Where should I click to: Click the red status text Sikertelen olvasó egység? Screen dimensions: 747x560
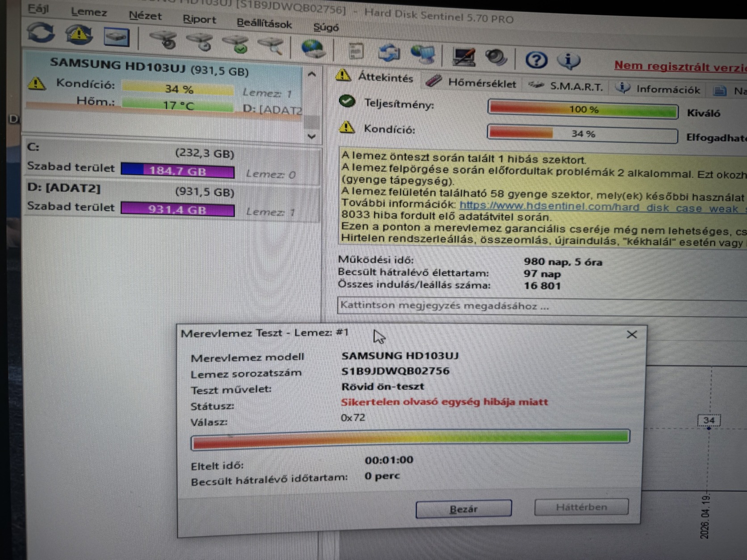coord(445,401)
